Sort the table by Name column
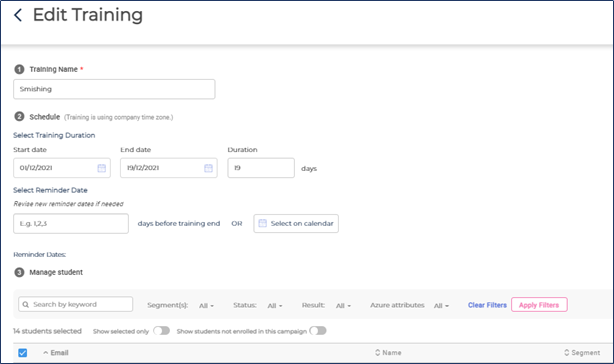Image resolution: width=614 pixels, height=364 pixels. click(x=388, y=353)
